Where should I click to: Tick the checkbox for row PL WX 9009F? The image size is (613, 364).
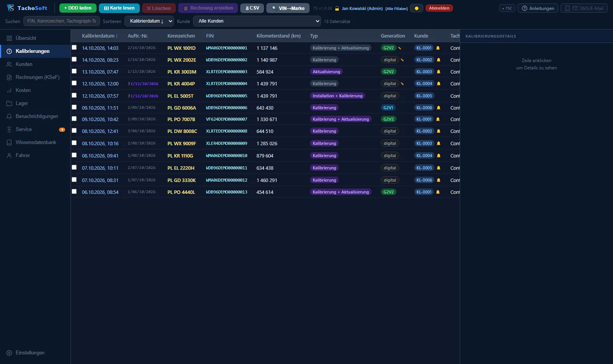[x=74, y=143]
